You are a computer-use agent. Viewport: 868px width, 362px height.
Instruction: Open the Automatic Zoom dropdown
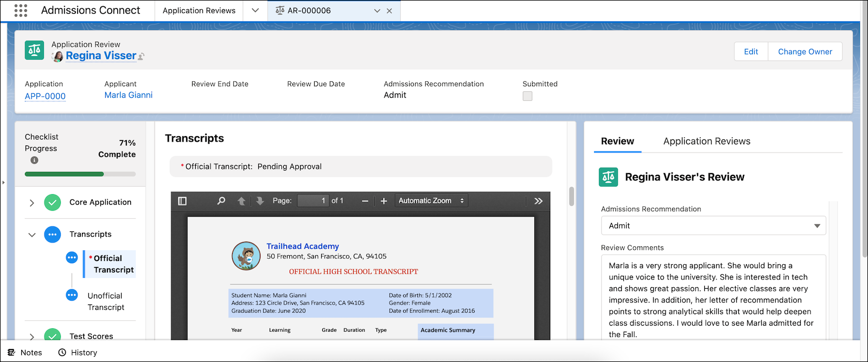point(431,201)
